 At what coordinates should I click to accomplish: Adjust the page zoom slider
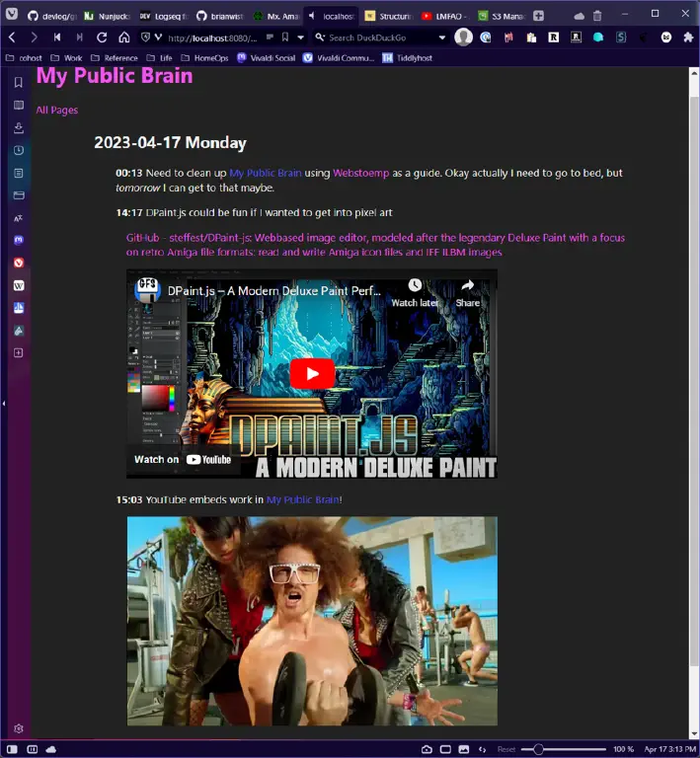tap(563, 749)
